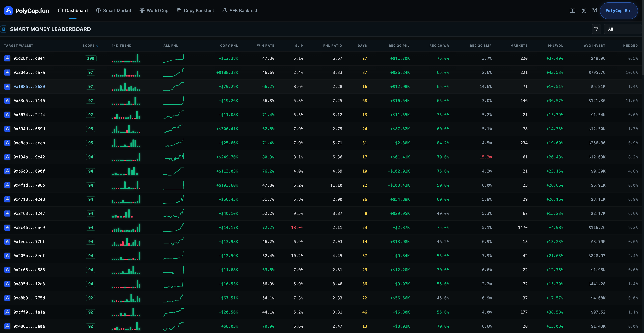Click avg invest value $12.63K
Viewport: 644px width, 333px height.
click(x=597, y=157)
